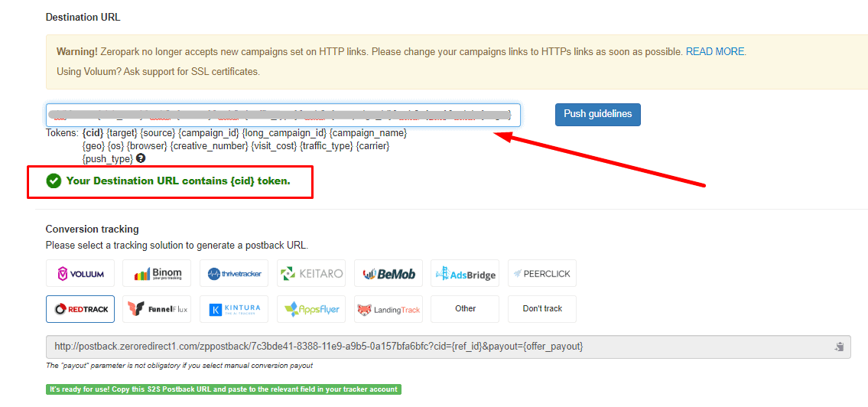This screenshot has height=407, width=868.
Task: Pick Keitaro as tracking solution
Action: tap(311, 273)
